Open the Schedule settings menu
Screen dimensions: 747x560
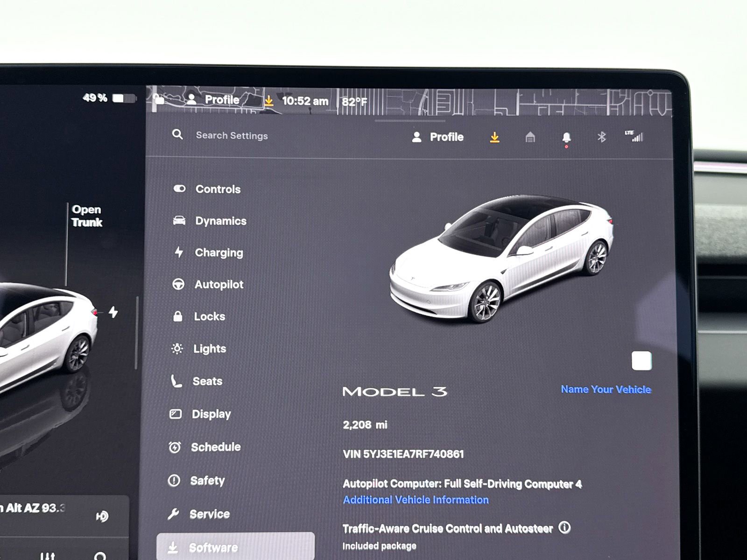(x=204, y=447)
